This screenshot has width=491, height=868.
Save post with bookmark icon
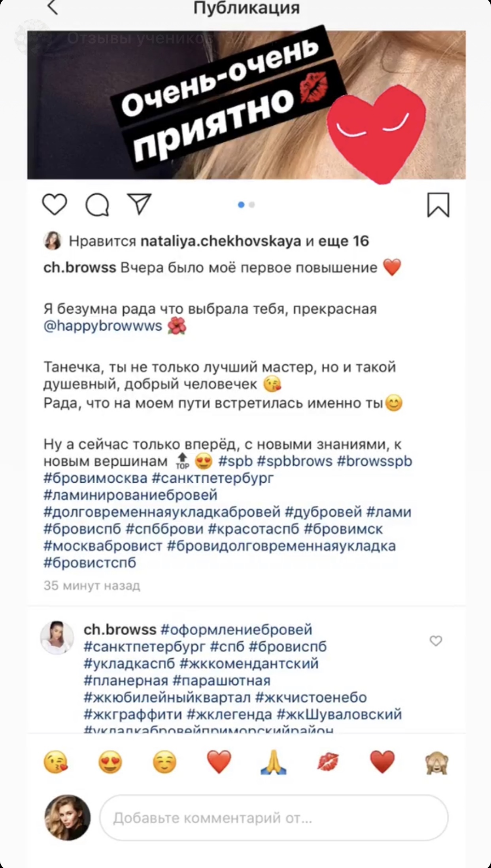coord(438,205)
